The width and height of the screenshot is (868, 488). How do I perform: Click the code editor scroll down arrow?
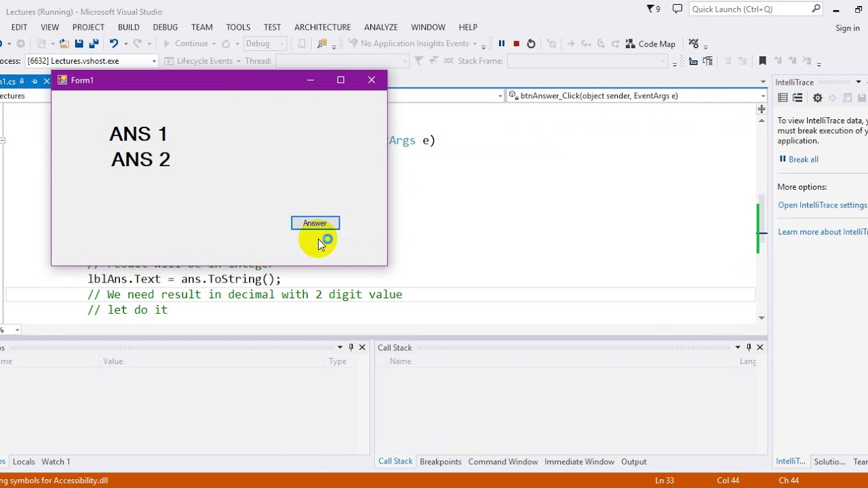click(x=762, y=318)
